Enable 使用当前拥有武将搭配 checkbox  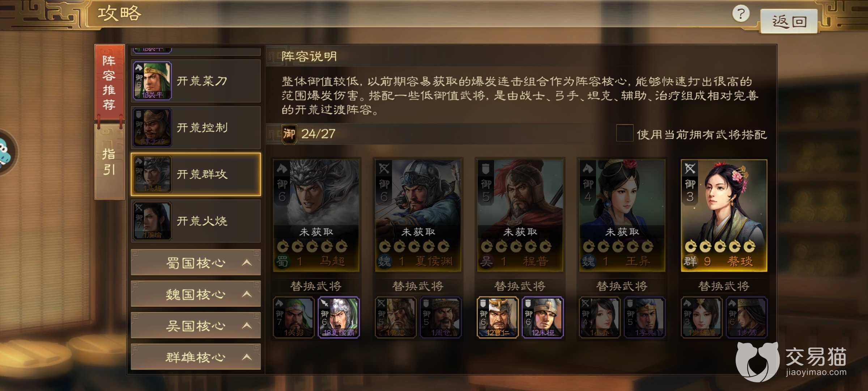(x=625, y=133)
